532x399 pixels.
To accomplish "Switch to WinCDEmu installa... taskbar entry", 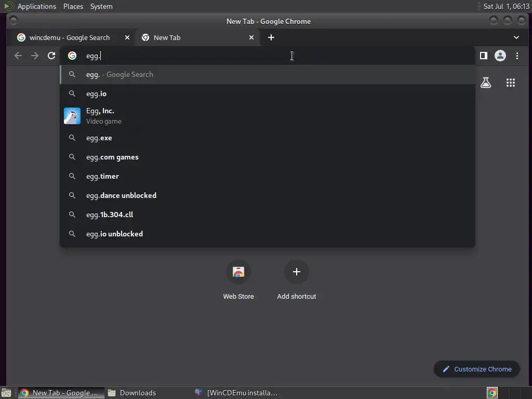I will (237, 393).
